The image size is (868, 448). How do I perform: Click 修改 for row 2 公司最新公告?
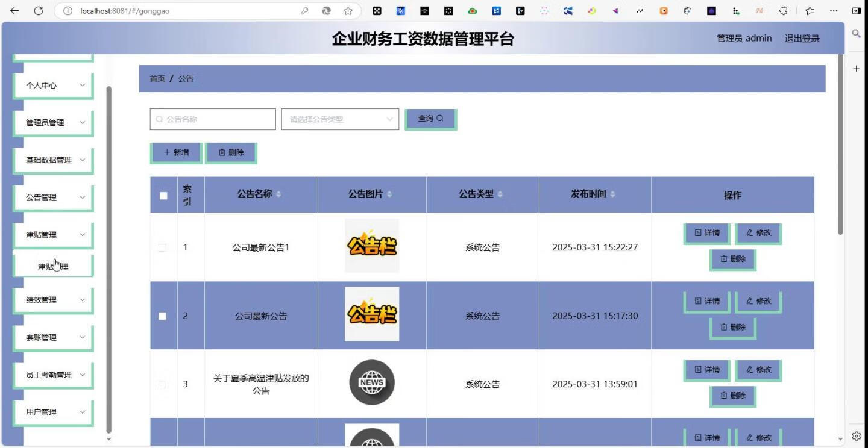point(758,301)
